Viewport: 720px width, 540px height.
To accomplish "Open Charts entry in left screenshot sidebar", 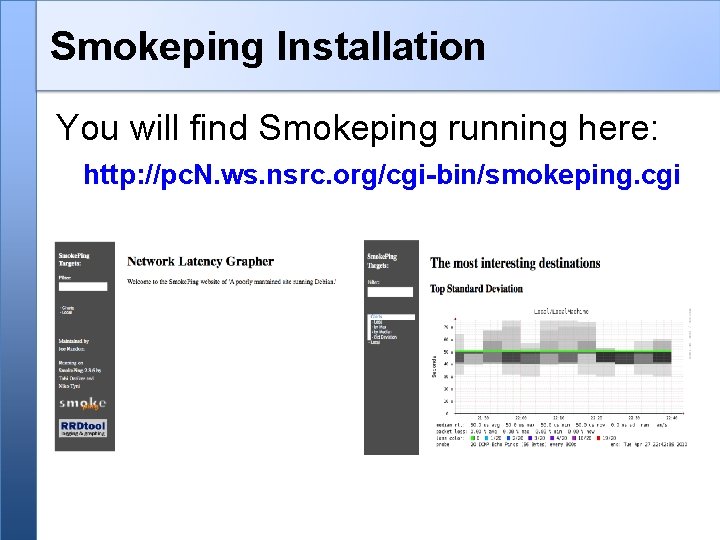I will click(68, 308).
